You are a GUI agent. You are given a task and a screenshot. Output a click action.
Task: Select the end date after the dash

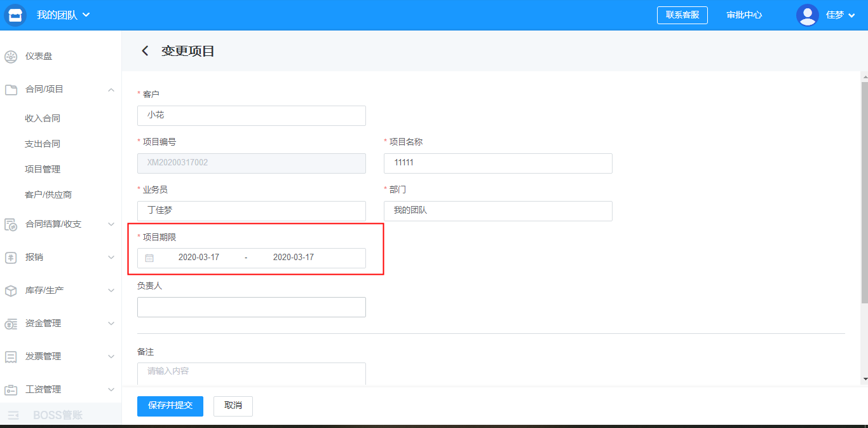294,258
